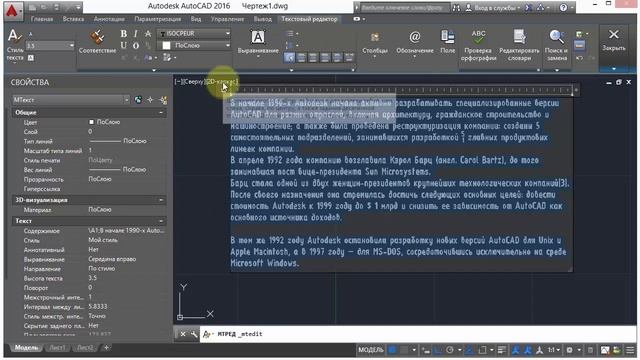Switch to the Вставка ribbon tab

(73, 19)
